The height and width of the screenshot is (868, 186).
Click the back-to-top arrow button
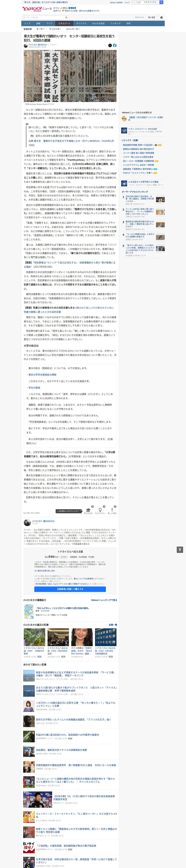[180, 550]
